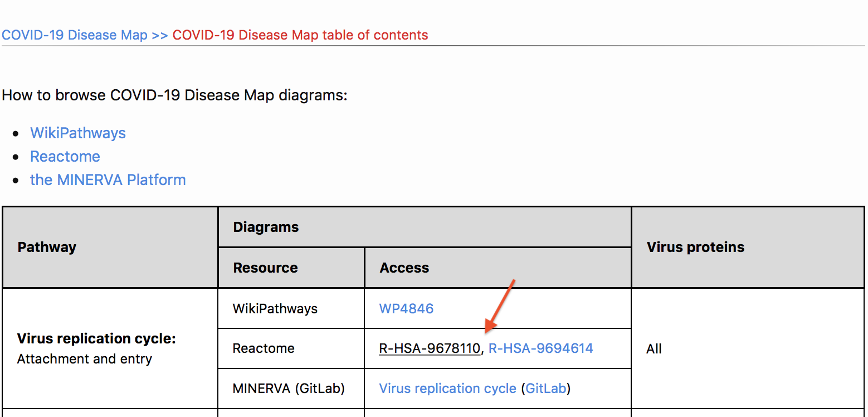Click the Virus proteins column header

(695, 248)
